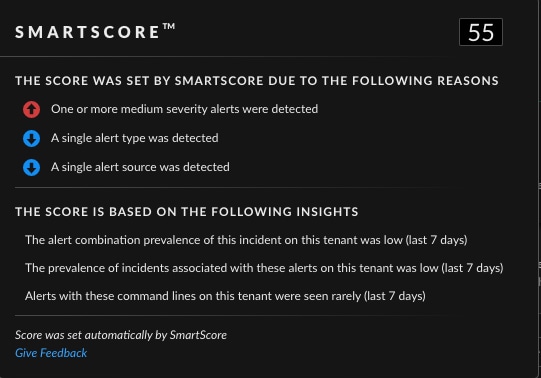Click the divider line below the reasons list
The width and height of the screenshot is (541, 378).
pyautogui.click(x=235, y=188)
